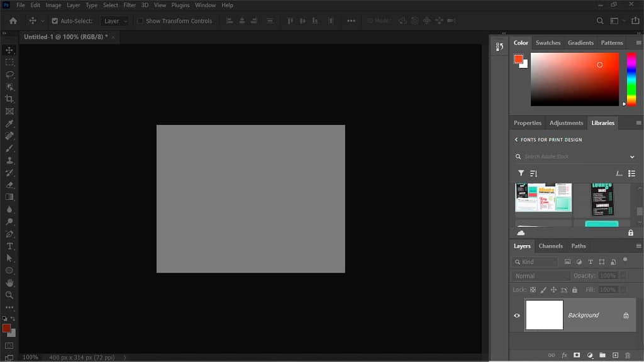This screenshot has height=362, width=644.
Task: Select the Horizontal Type tool
Action: click(9, 246)
